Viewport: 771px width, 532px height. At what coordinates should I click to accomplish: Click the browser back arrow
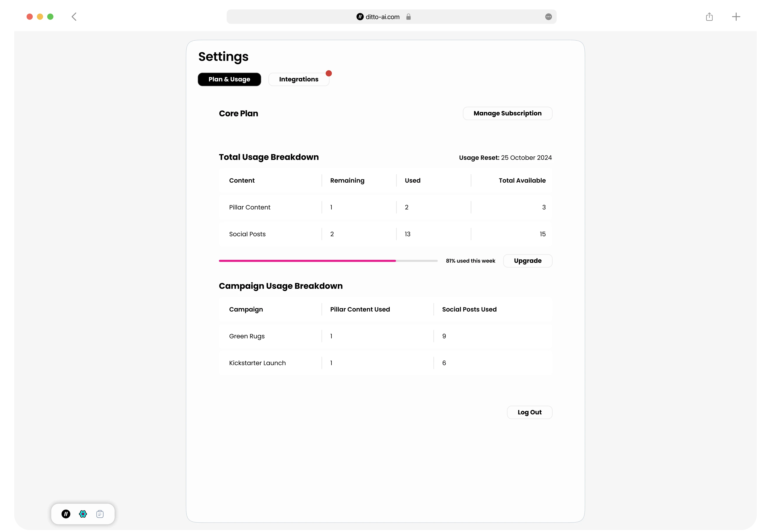click(74, 17)
